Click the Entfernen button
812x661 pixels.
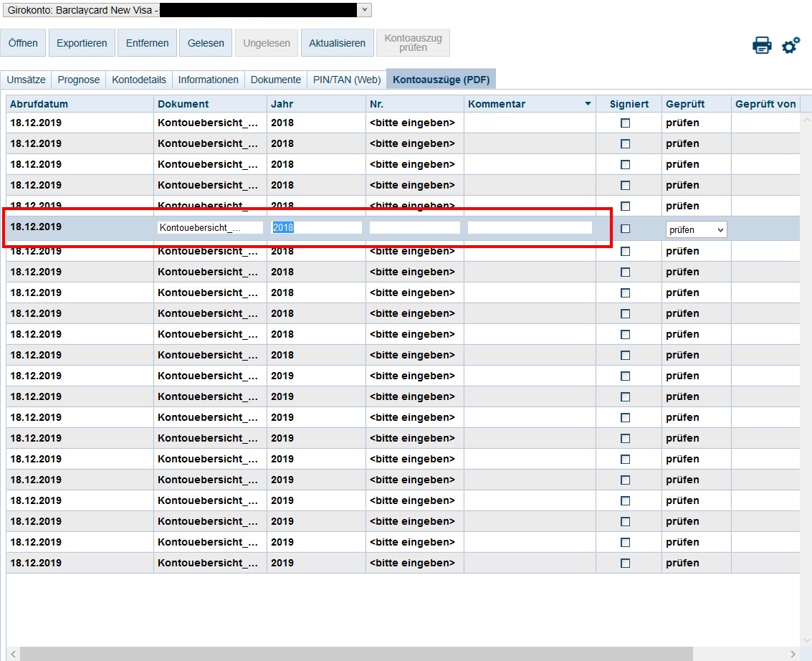[147, 43]
